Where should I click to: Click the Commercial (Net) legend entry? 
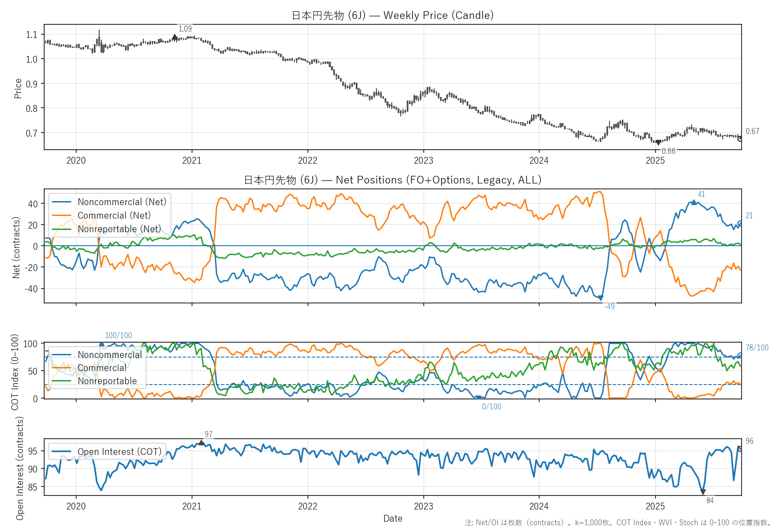tap(114, 216)
